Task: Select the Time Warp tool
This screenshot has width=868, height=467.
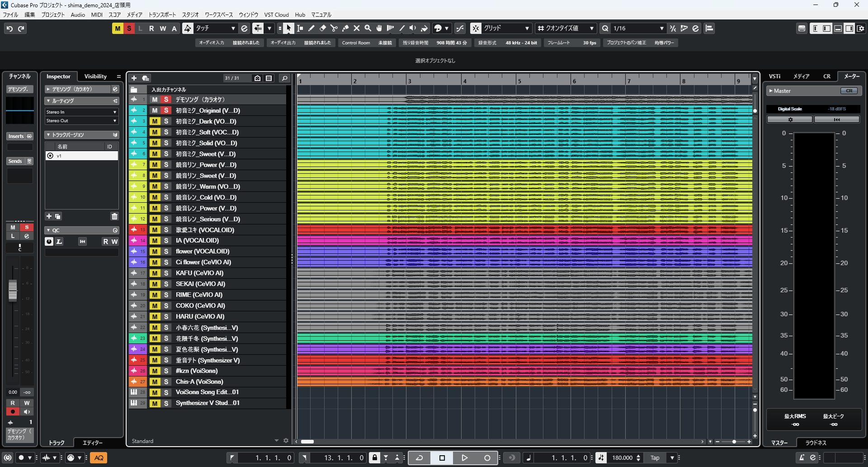Action: [x=391, y=28]
